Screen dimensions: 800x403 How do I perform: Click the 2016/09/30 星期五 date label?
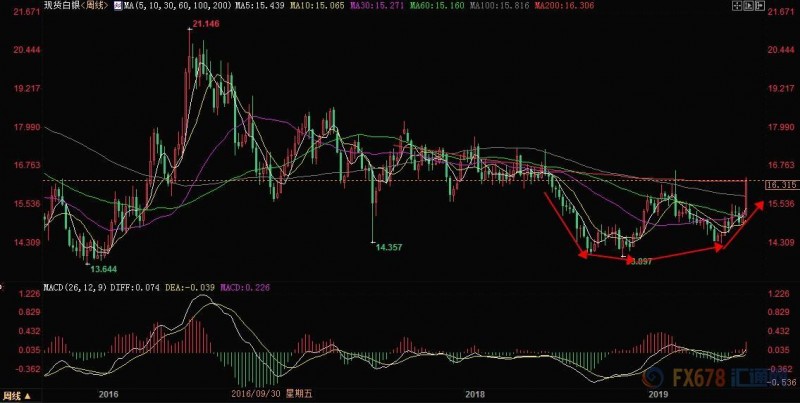point(272,394)
